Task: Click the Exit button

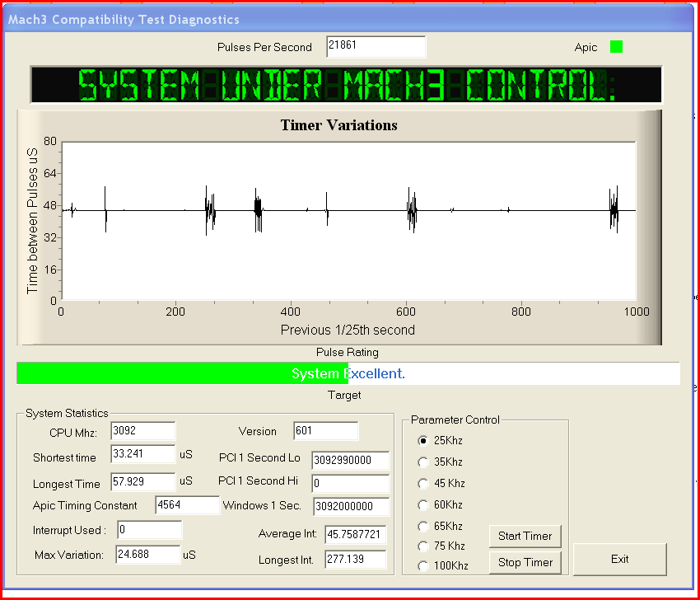Action: pyautogui.click(x=619, y=560)
